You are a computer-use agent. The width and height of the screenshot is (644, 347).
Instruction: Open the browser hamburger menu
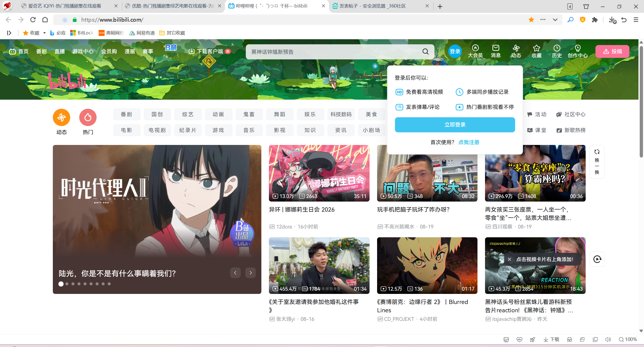pyautogui.click(x=636, y=20)
